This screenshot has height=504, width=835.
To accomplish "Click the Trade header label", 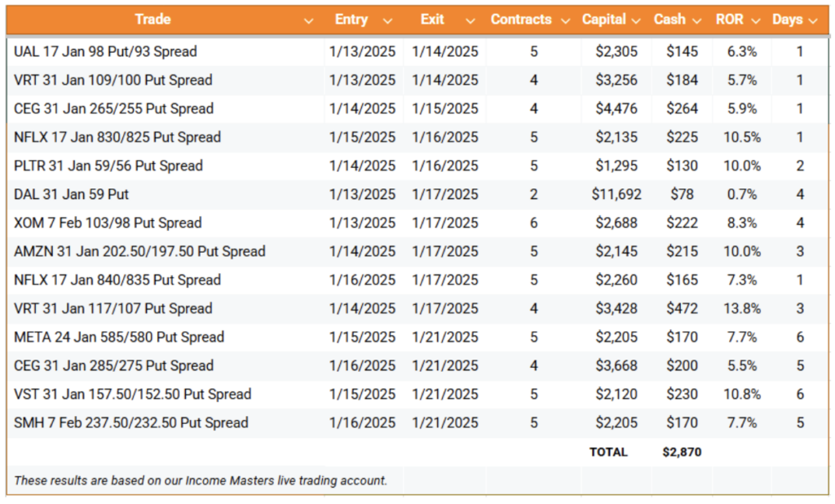I will coord(152,20).
